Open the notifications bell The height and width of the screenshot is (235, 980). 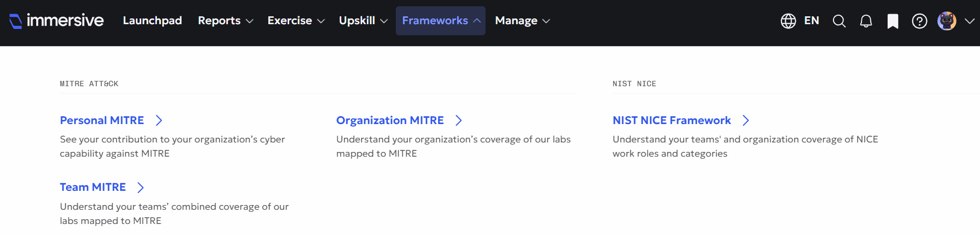click(866, 21)
